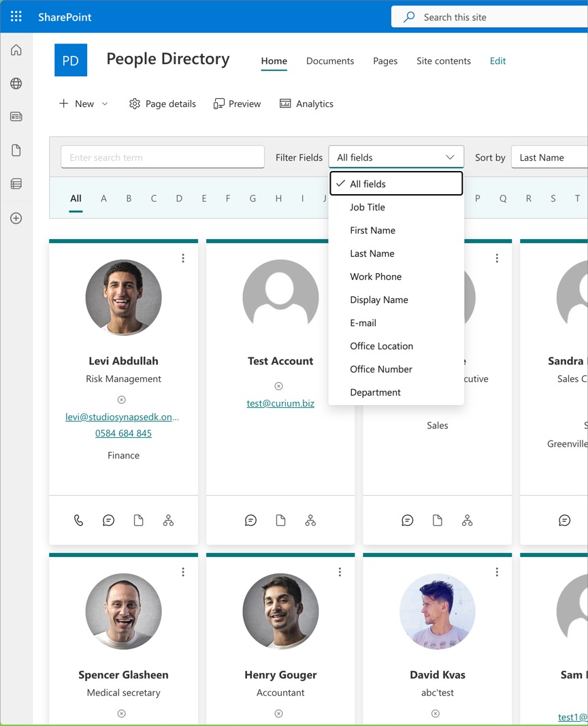Open the globe sites icon in sidebar
Screen dimensions: 588x726
pos(16,84)
